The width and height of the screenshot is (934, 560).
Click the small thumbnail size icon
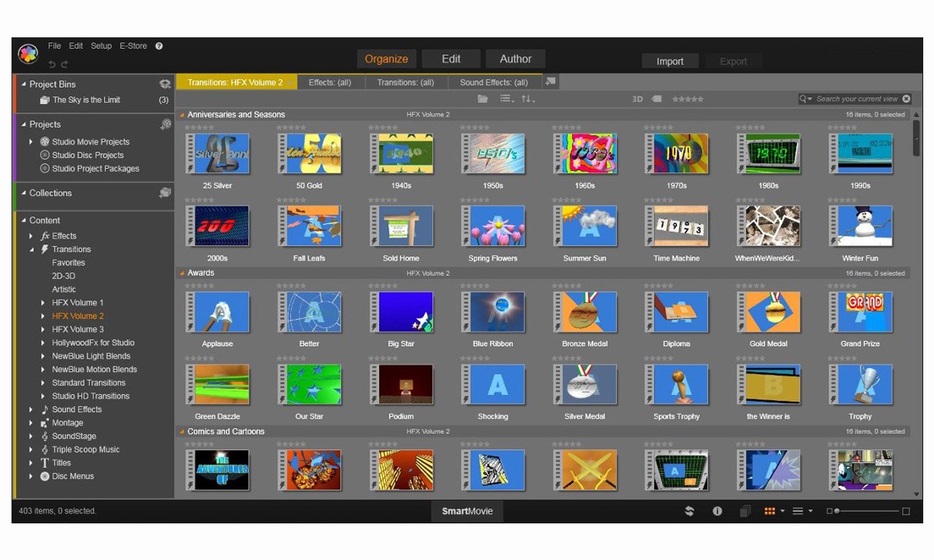coord(829,511)
